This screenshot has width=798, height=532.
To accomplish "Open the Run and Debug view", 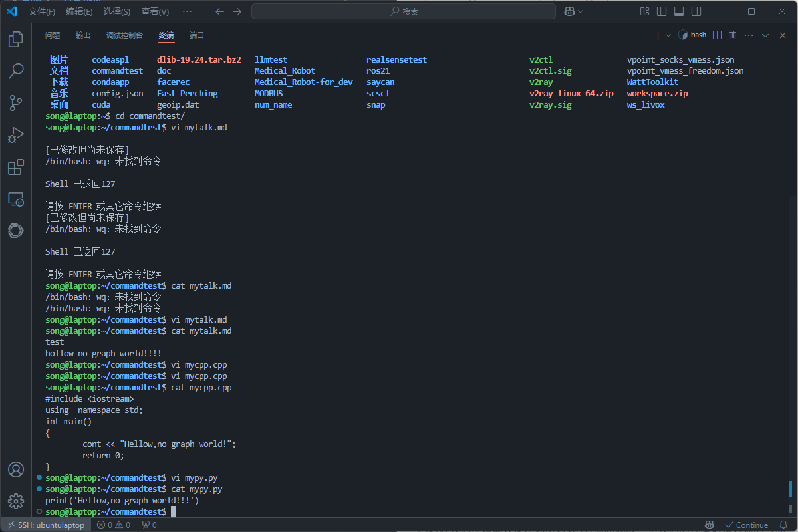I will [16, 136].
